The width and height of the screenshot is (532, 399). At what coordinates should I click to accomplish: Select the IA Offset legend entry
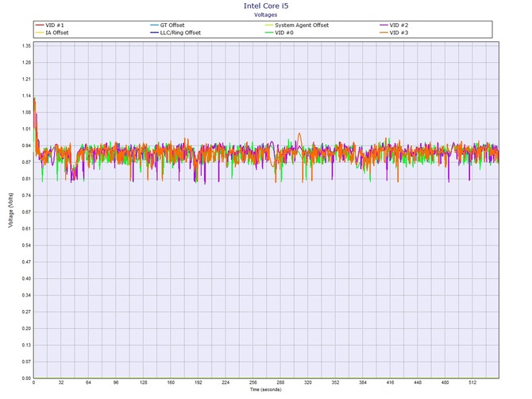[52, 33]
